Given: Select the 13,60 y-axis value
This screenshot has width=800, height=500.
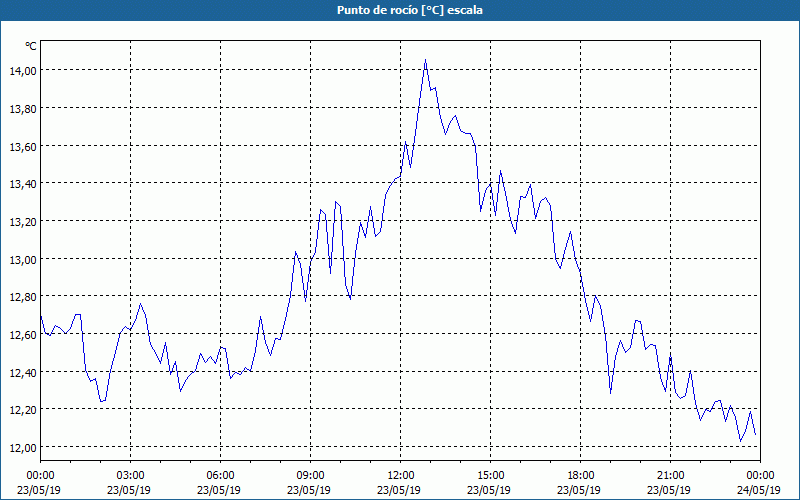Looking at the screenshot, I should (23, 146).
